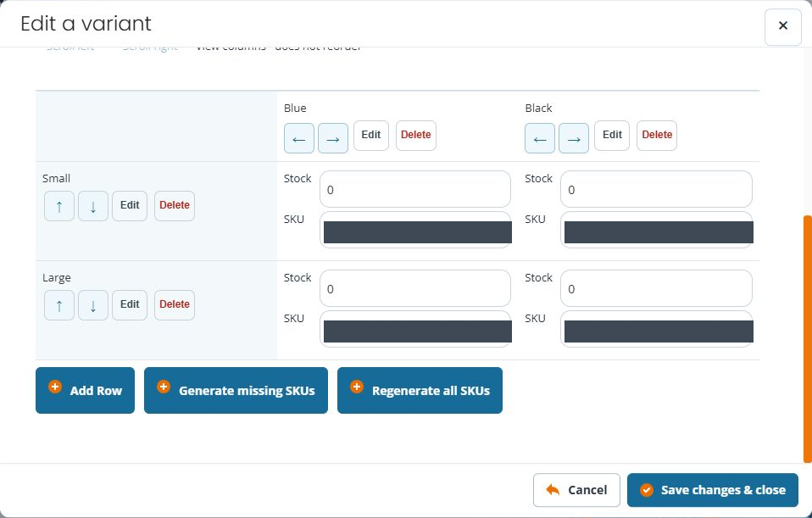Move the Large row up

59,305
